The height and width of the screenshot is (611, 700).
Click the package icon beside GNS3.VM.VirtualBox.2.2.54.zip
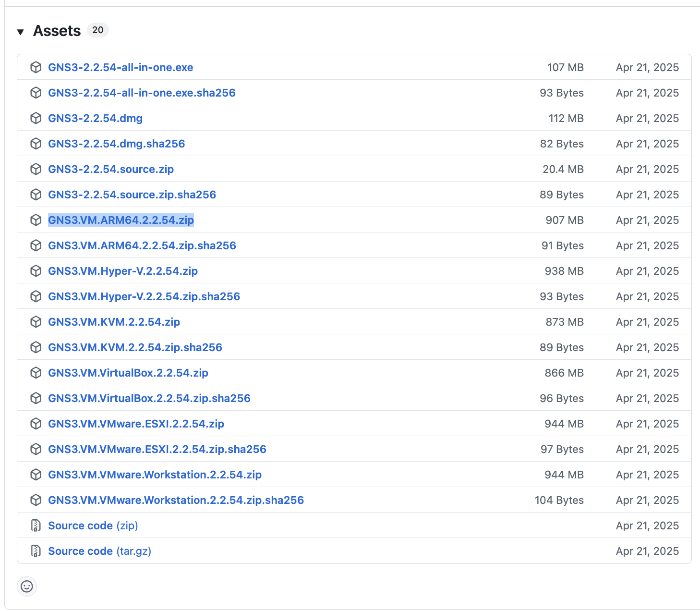click(x=36, y=372)
